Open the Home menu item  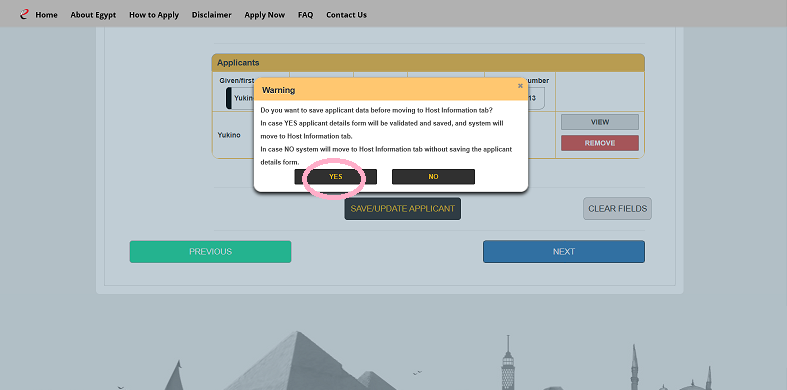click(46, 15)
